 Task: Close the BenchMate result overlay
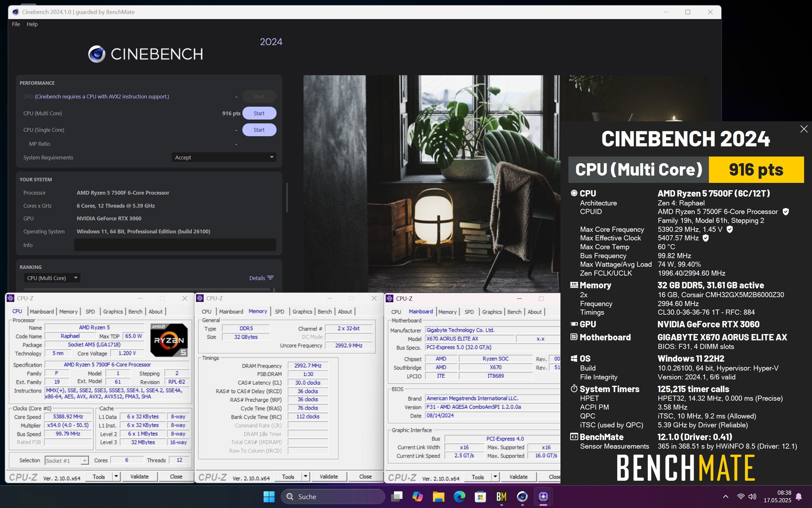(804, 129)
